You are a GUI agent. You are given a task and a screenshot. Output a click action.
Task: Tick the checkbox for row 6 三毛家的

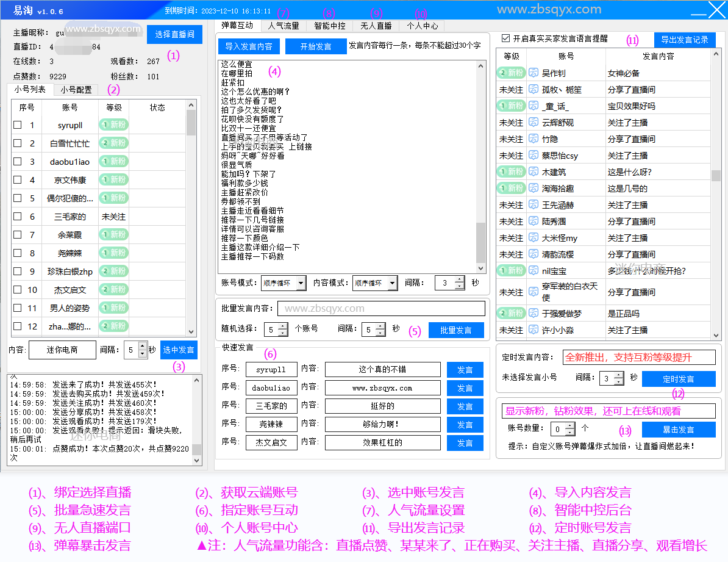(x=18, y=217)
